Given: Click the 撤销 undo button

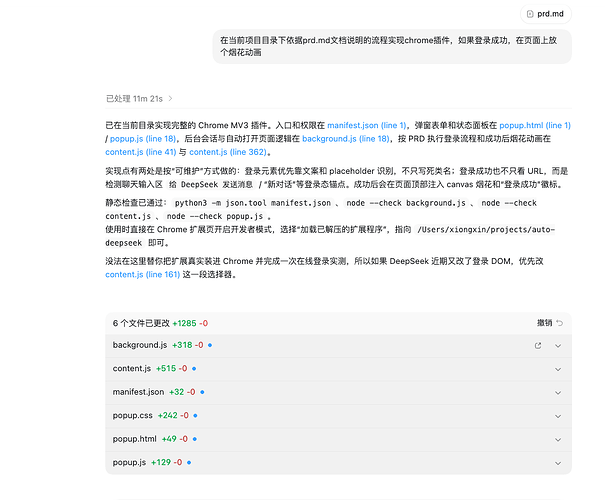Looking at the screenshot, I should [550, 323].
